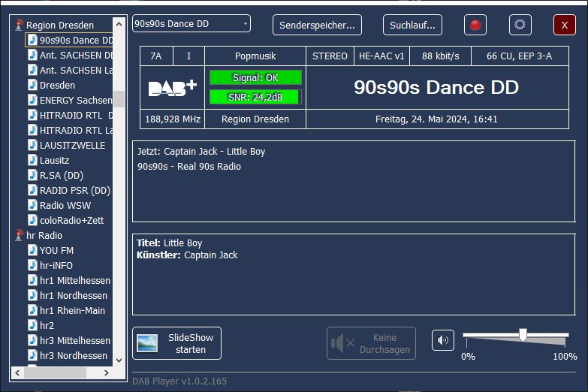Start a scan with Suchlauf button
Image resolution: width=588 pixels, height=392 pixels.
[412, 25]
